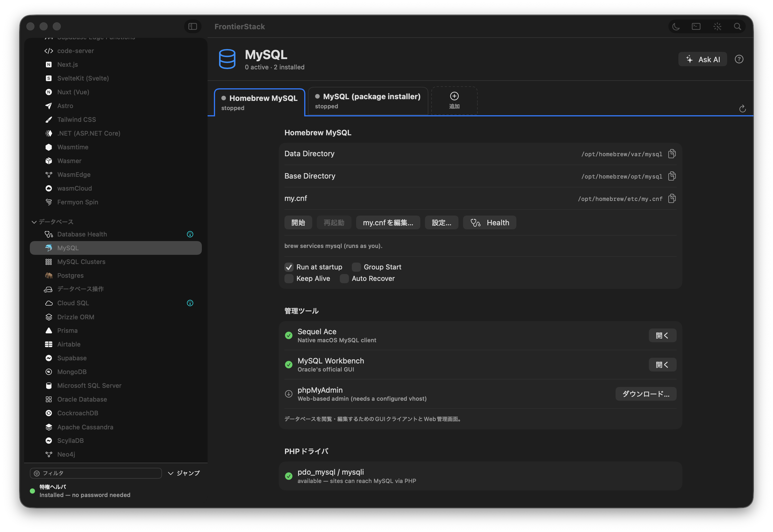Screen dimensions: 773x532
Task: Click phpMyAdmin ダウンロード... button
Action: [646, 394]
